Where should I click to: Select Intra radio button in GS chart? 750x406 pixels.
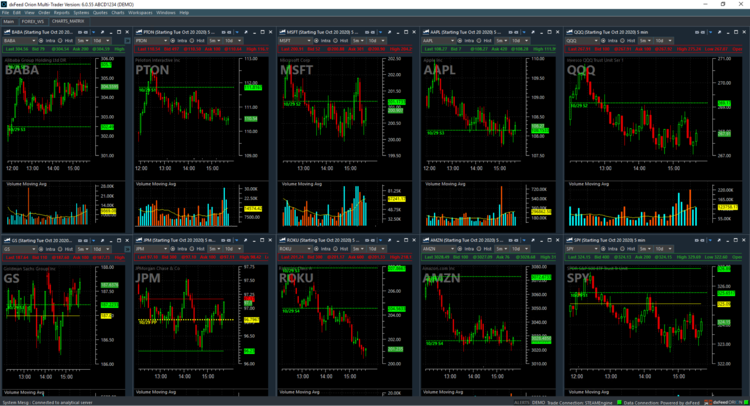point(41,249)
